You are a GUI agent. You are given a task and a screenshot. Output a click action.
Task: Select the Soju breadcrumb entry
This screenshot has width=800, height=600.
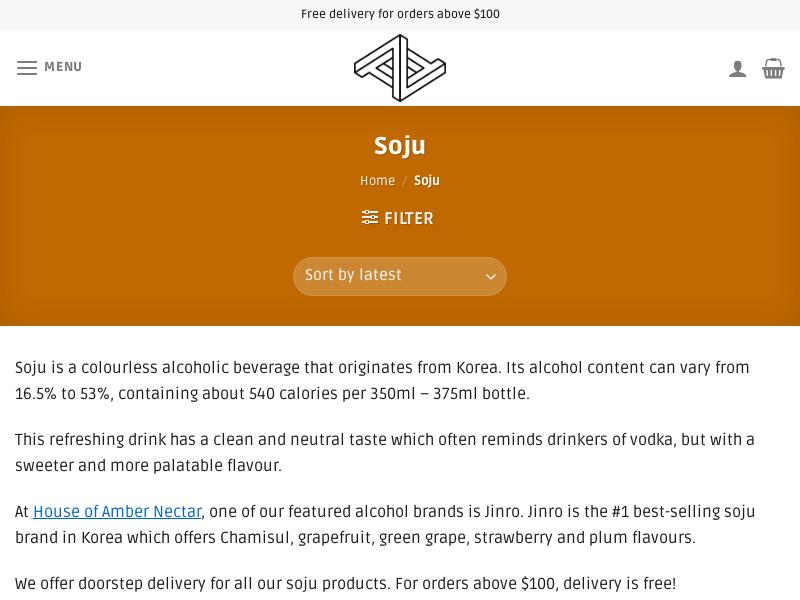(426, 181)
